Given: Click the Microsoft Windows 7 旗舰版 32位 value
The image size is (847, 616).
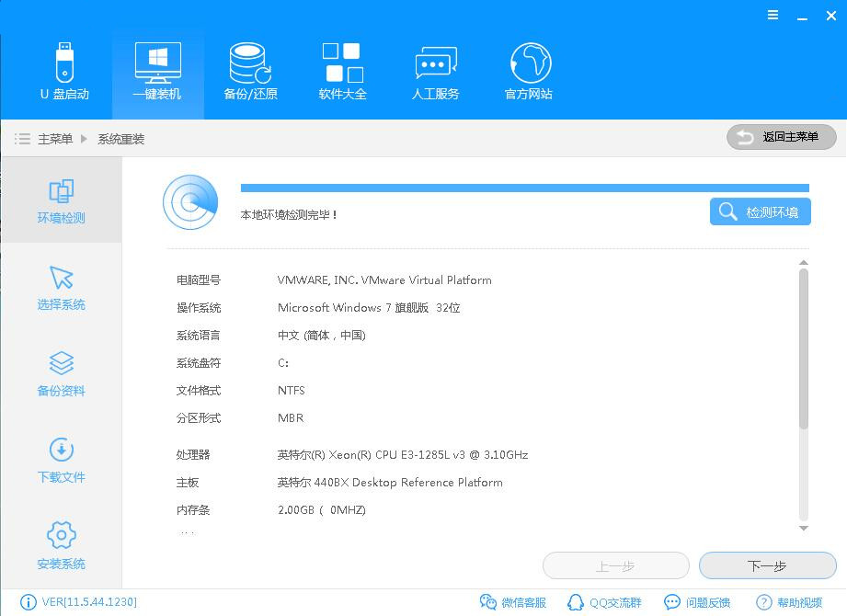Looking at the screenshot, I should [369, 308].
